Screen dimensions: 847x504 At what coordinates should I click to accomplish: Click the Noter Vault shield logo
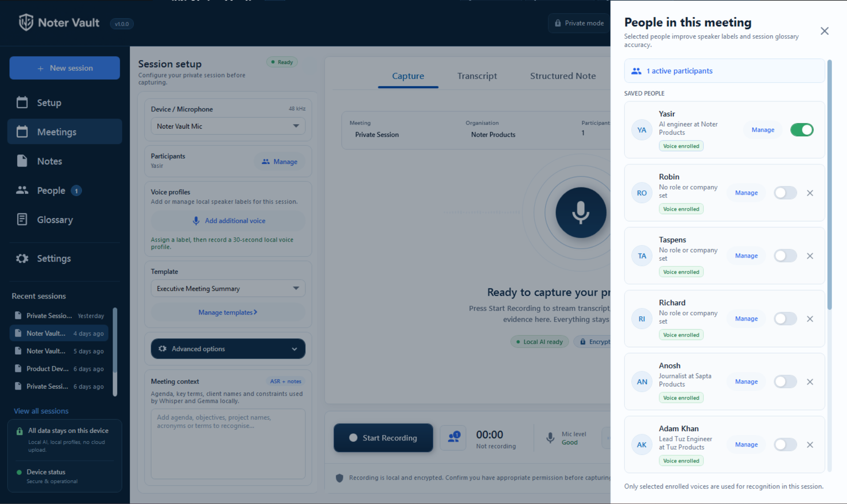[x=26, y=22]
